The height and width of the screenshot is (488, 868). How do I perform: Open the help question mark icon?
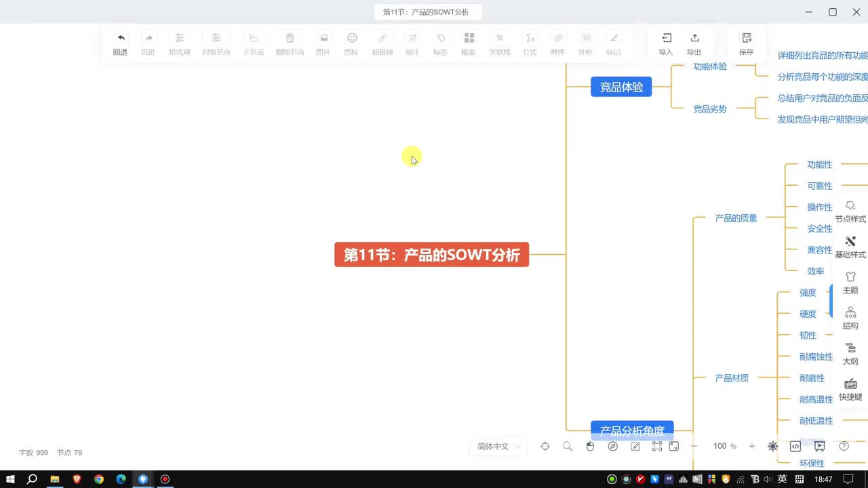coord(844,446)
